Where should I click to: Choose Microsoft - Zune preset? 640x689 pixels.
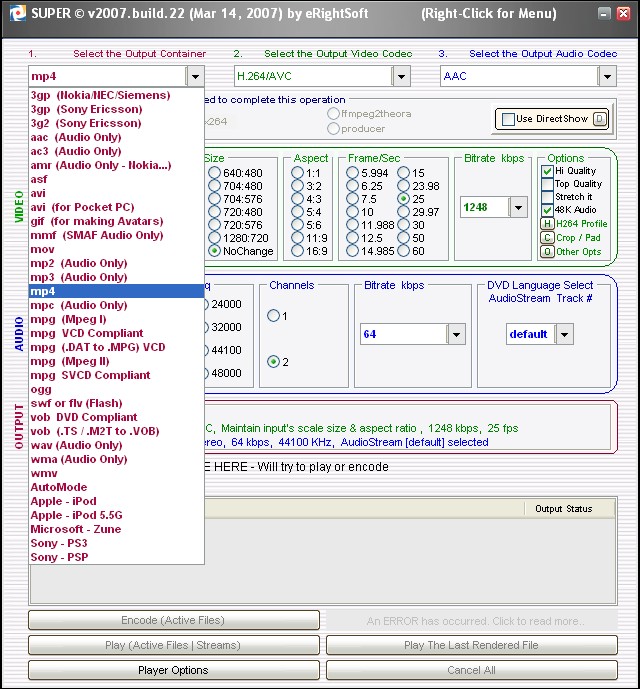point(116,529)
